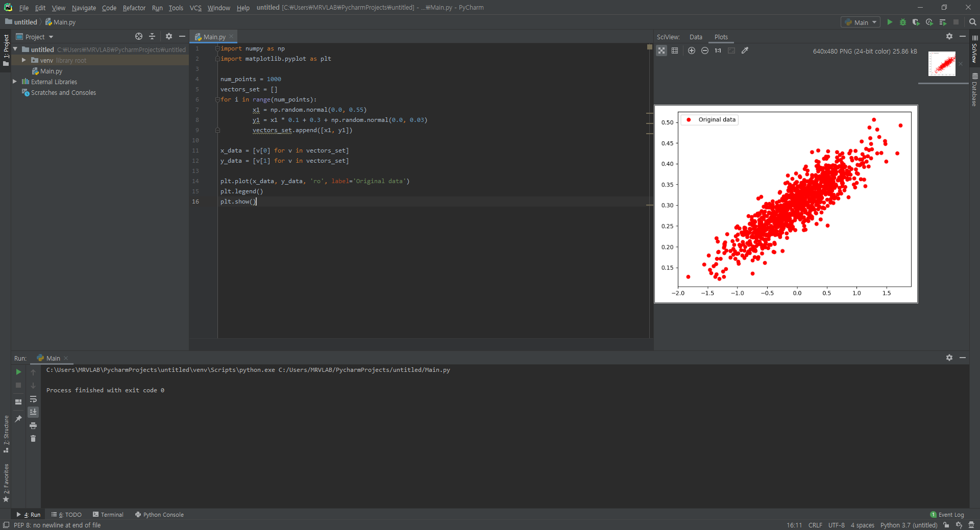The width and height of the screenshot is (980, 530).
Task: Open the inspections Hector icon in status bar
Action: 971,525
